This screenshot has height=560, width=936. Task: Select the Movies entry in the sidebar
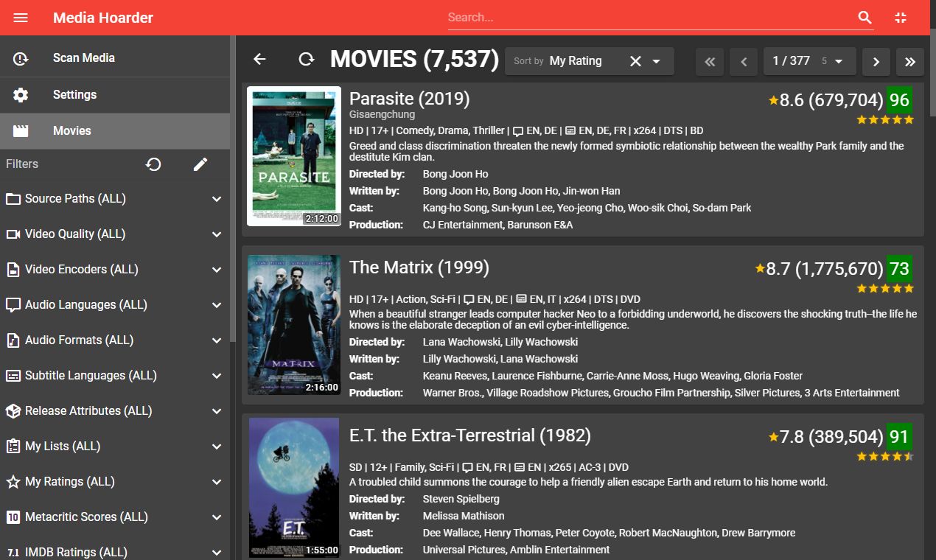click(x=71, y=131)
